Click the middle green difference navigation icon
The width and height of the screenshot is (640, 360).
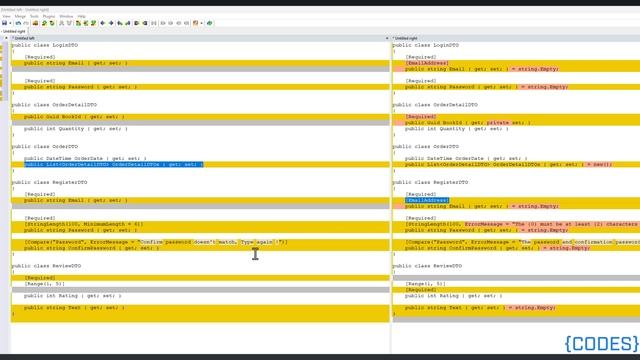click(x=86, y=23)
